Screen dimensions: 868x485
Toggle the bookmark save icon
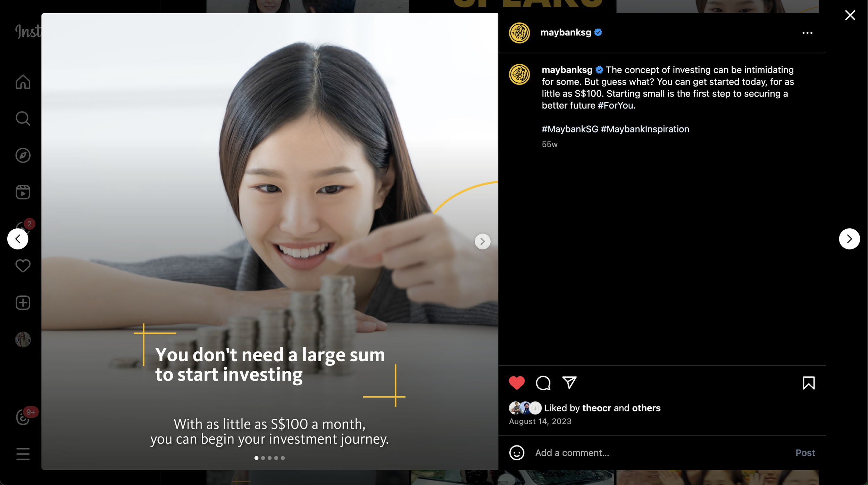[x=809, y=383]
